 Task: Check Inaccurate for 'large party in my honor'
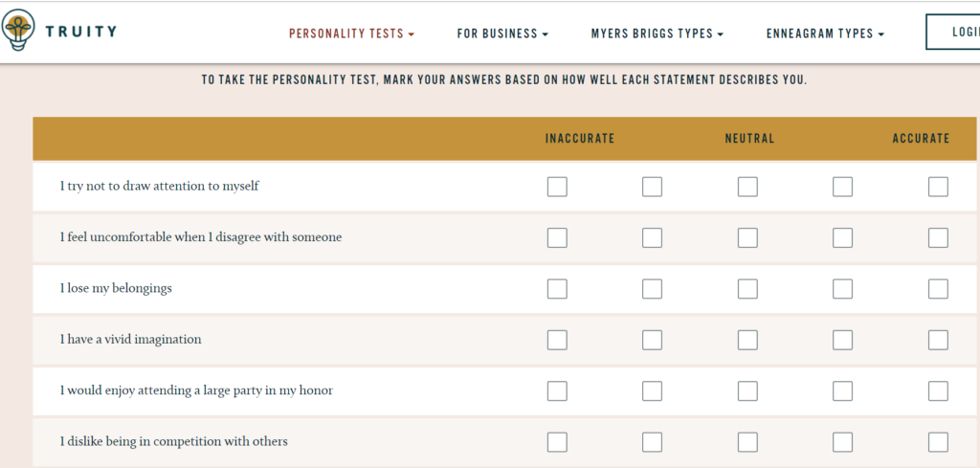[x=557, y=390]
